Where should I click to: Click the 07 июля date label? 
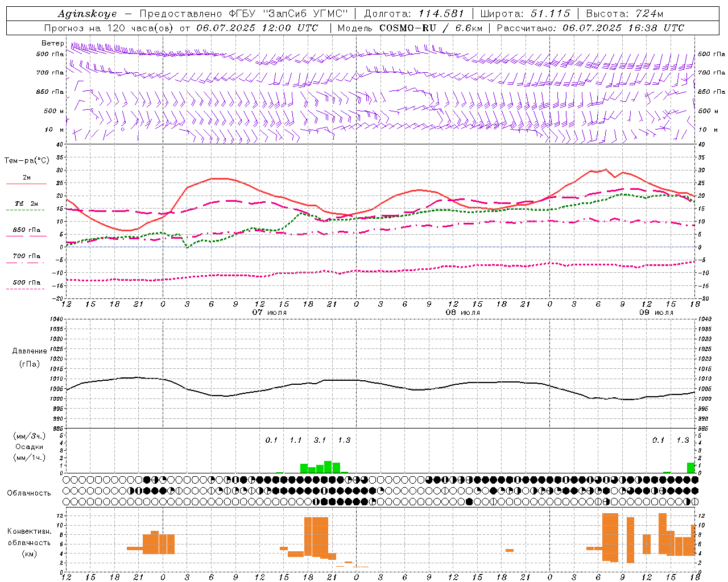click(x=270, y=313)
